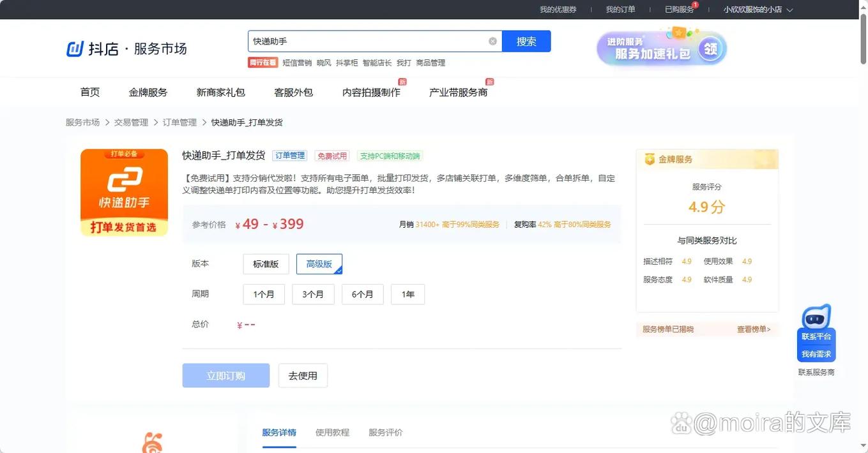This screenshot has height=453, width=868.
Task: Open the blue robot assistant icon
Action: click(816, 316)
